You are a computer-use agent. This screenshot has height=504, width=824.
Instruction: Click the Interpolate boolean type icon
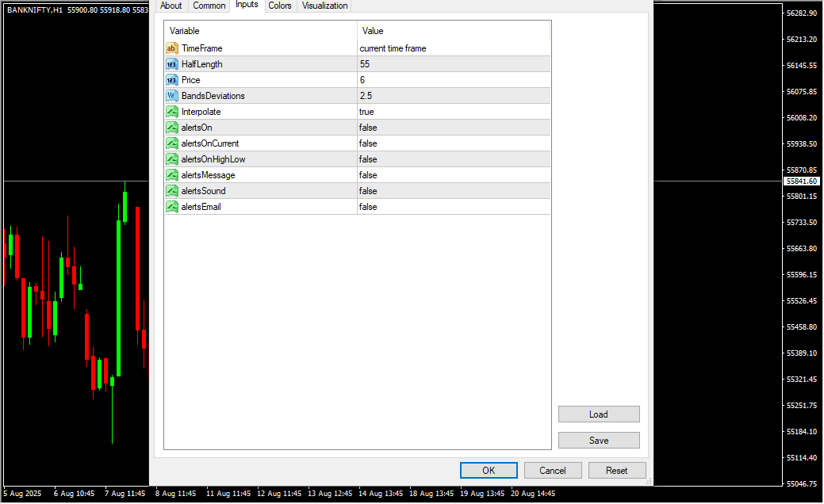coord(171,112)
